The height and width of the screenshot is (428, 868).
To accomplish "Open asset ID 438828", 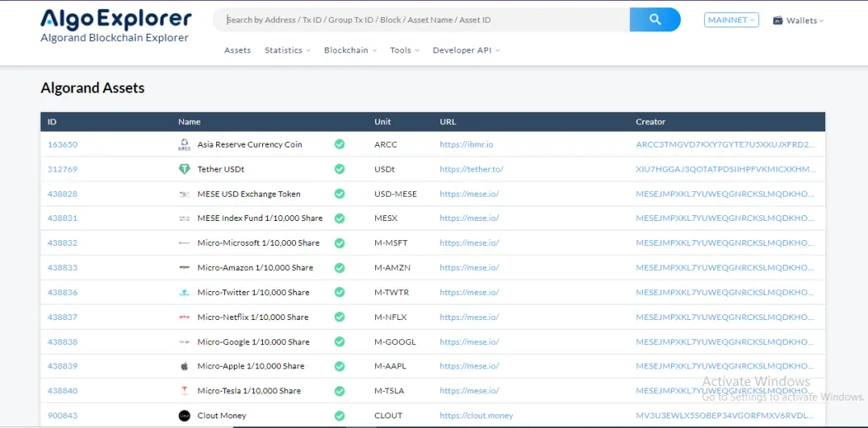I will point(63,194).
